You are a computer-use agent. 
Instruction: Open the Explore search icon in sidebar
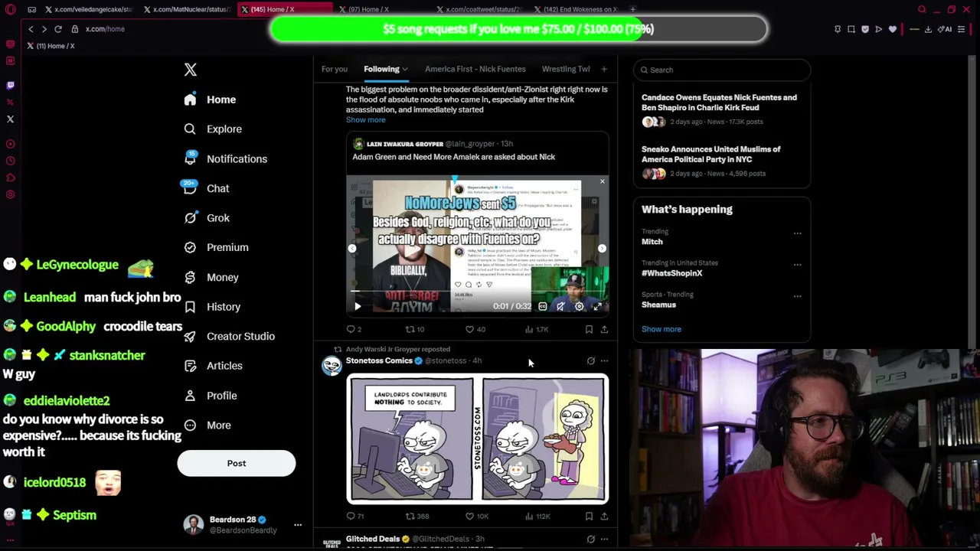pyautogui.click(x=190, y=129)
